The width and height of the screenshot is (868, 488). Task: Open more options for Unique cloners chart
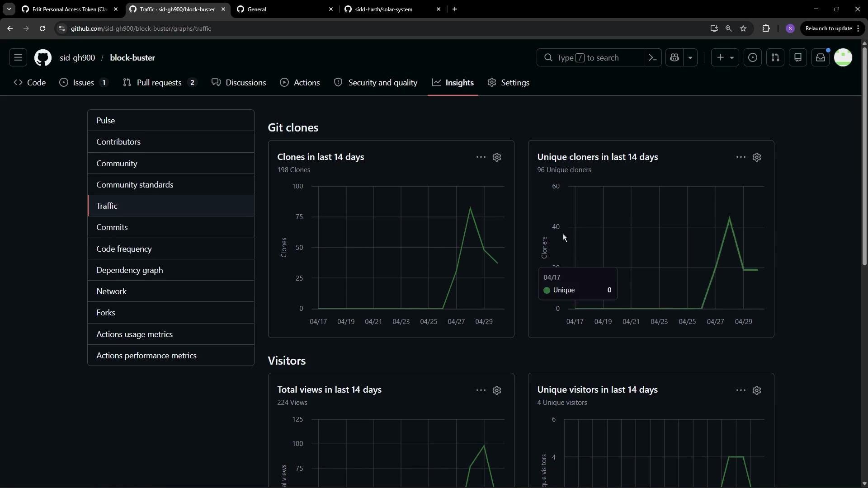point(741,157)
